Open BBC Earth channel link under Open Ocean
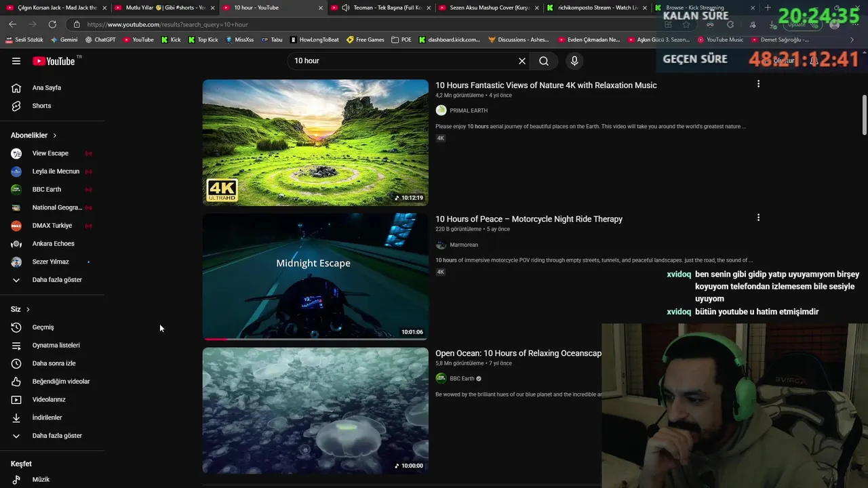Image resolution: width=868 pixels, height=488 pixels. [x=462, y=379]
